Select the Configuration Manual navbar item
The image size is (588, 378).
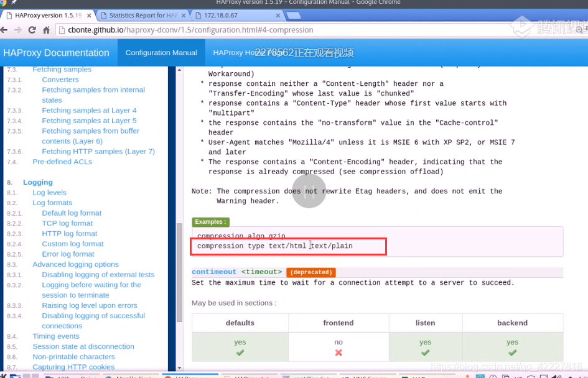161,53
